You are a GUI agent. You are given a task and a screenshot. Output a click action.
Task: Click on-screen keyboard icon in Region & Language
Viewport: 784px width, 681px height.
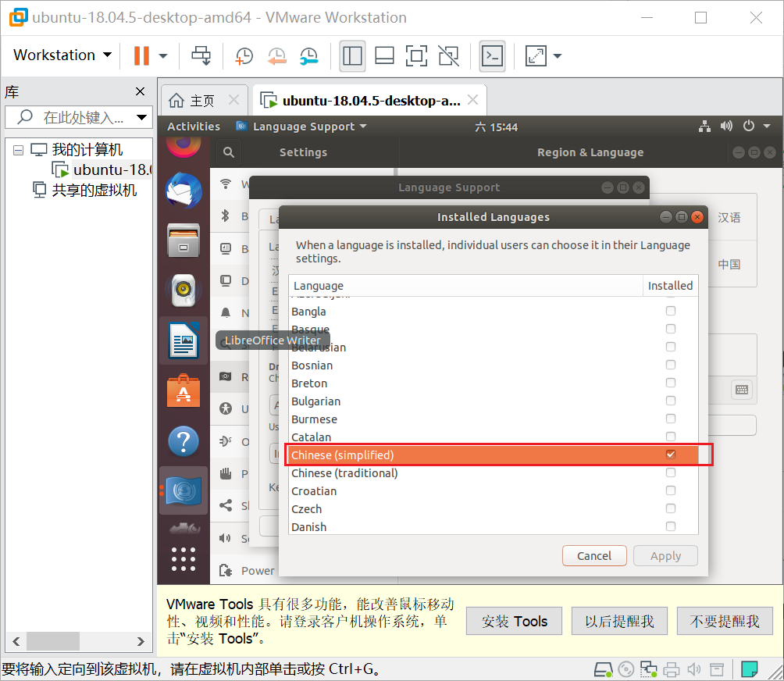coord(742,390)
